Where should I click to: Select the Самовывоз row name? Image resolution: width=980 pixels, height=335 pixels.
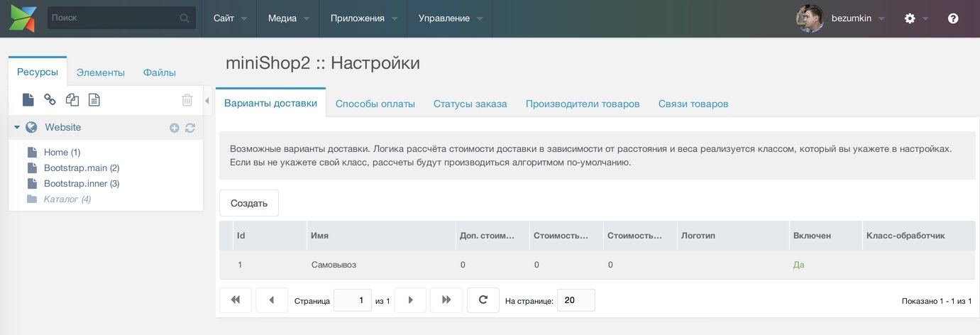point(334,265)
